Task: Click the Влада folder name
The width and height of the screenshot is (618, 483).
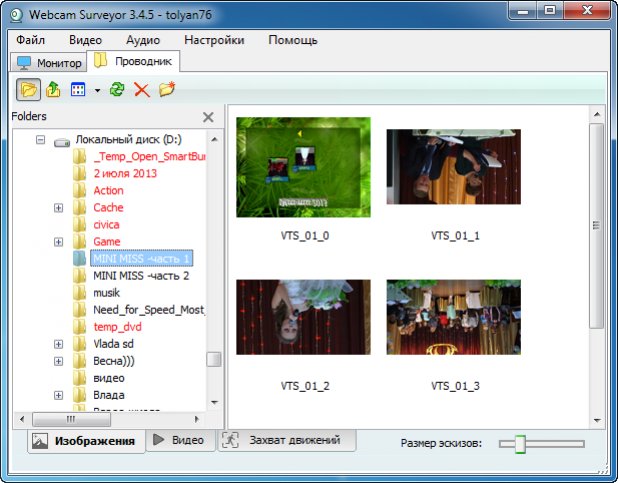Action: (109, 395)
